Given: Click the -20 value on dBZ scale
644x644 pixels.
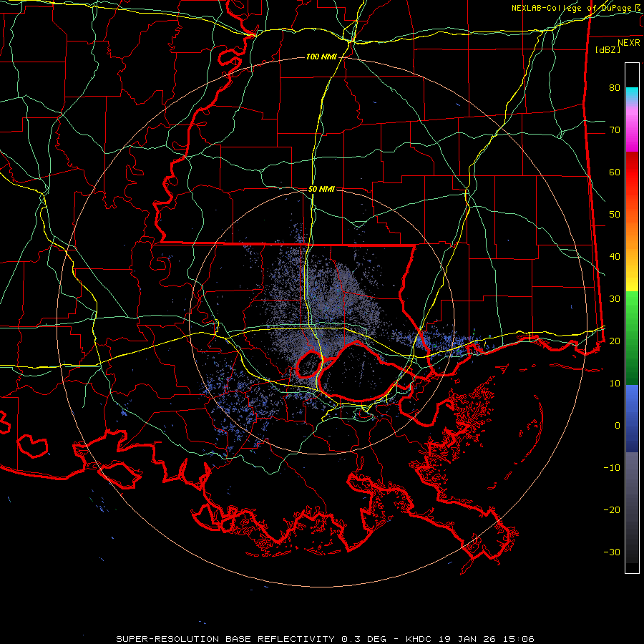Looking at the screenshot, I should click(x=612, y=509).
